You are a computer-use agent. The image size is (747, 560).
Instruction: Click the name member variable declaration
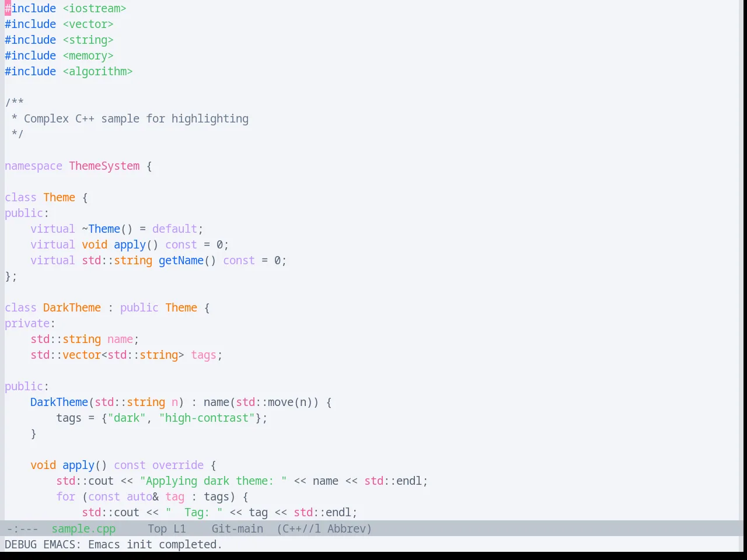pos(120,339)
